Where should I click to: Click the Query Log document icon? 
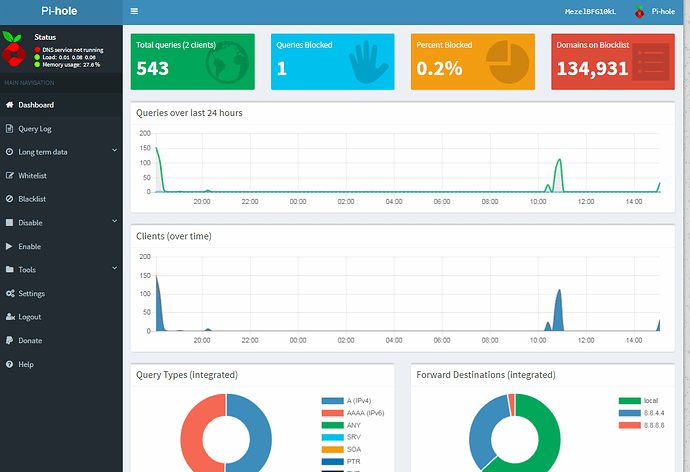click(x=9, y=128)
